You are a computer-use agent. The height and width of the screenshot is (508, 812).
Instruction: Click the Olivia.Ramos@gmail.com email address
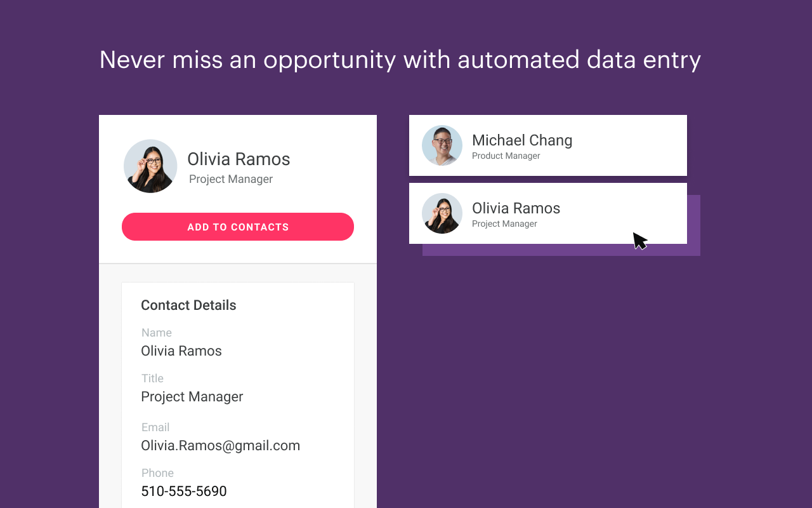point(220,446)
